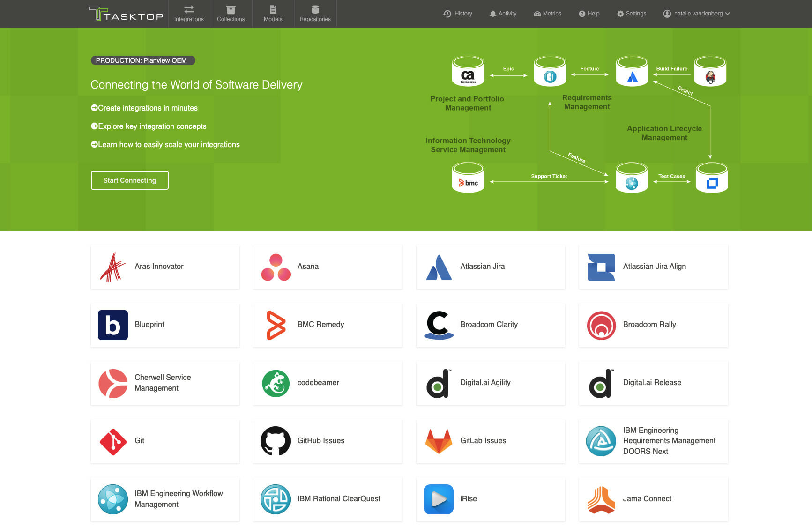
Task: Click the Atlassian Jira blue logo icon
Action: pyautogui.click(x=439, y=267)
